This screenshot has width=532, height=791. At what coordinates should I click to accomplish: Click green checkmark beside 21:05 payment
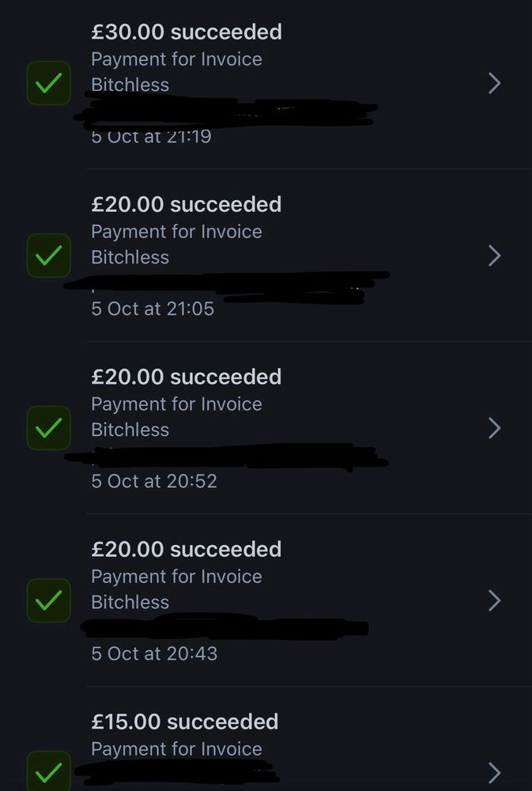pyautogui.click(x=49, y=255)
